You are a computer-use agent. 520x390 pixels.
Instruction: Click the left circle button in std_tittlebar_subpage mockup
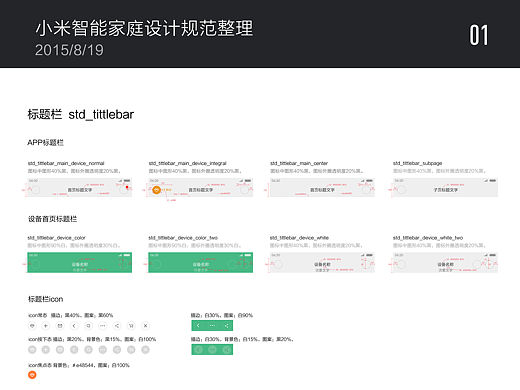pos(402,190)
